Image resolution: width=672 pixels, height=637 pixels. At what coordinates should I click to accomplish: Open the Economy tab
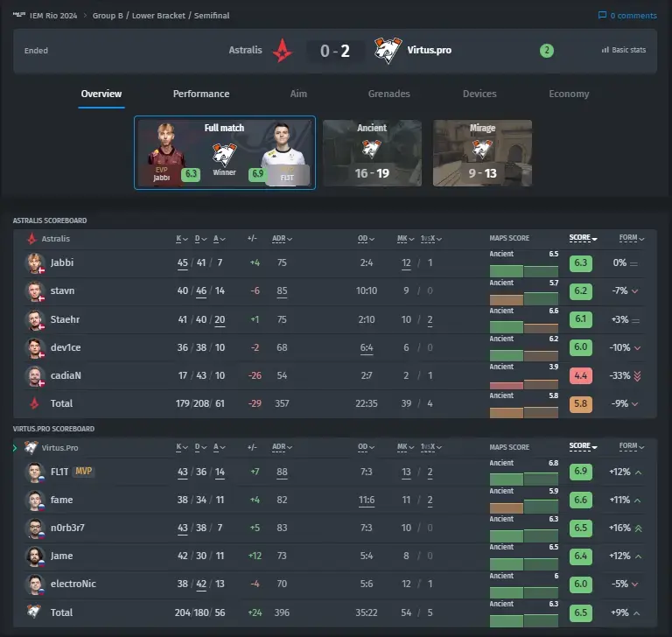click(569, 94)
